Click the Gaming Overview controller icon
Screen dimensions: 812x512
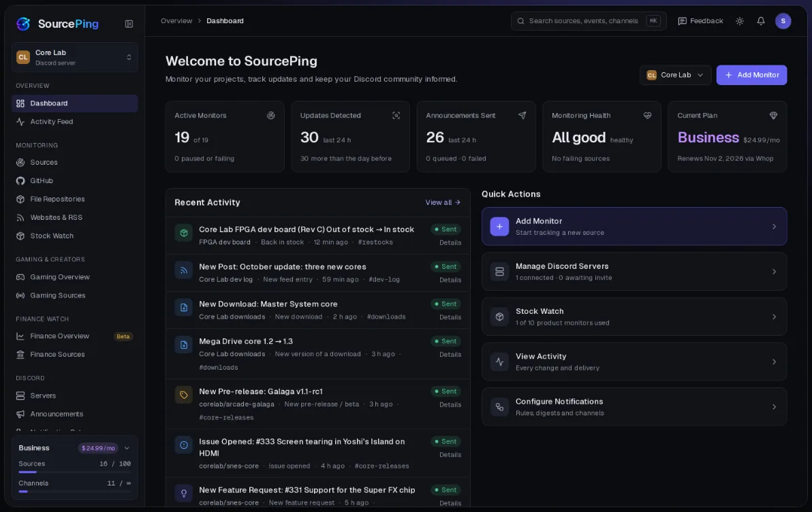click(x=20, y=277)
